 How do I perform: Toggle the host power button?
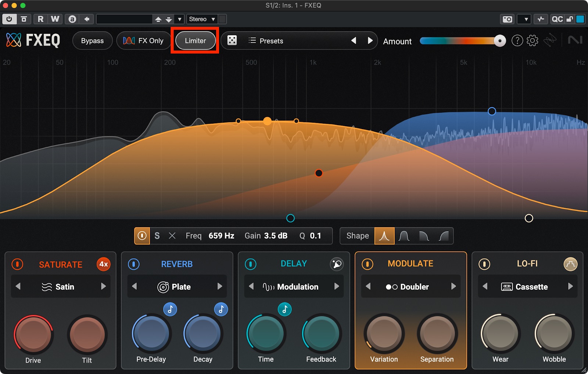click(x=9, y=19)
